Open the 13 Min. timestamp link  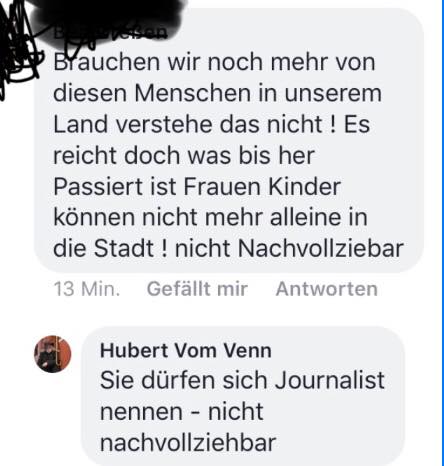point(87,289)
